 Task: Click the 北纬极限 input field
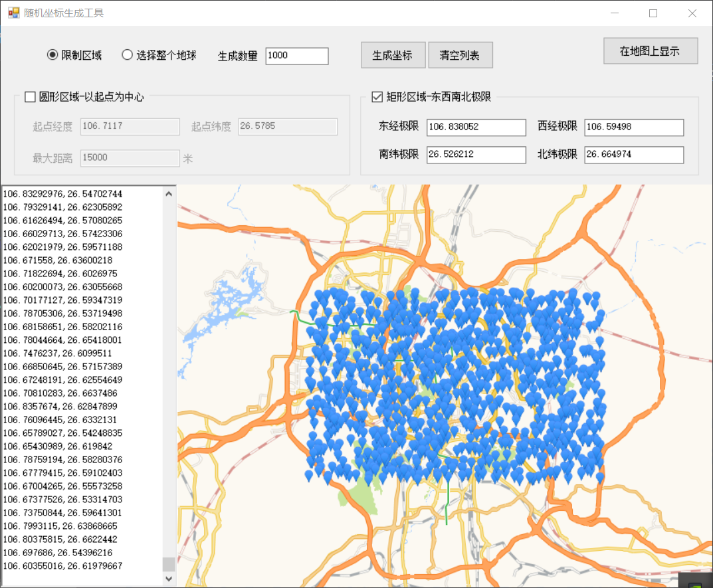(633, 155)
